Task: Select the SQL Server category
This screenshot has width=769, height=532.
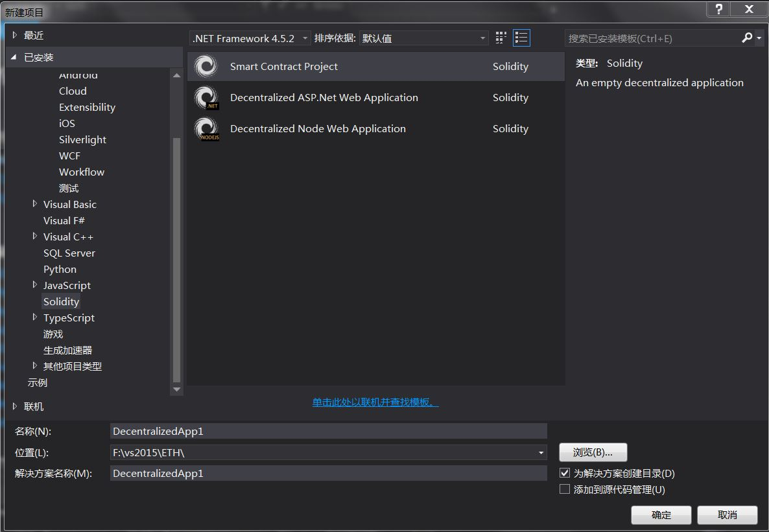Action: coord(69,253)
